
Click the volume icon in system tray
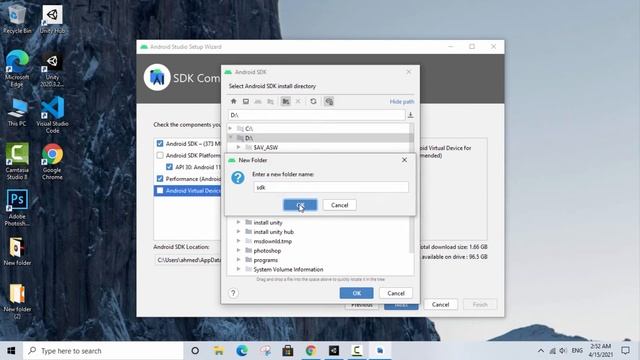coord(563,351)
